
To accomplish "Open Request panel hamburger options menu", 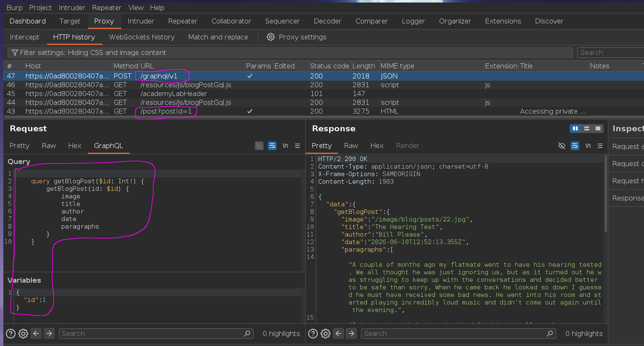I will pyautogui.click(x=297, y=146).
